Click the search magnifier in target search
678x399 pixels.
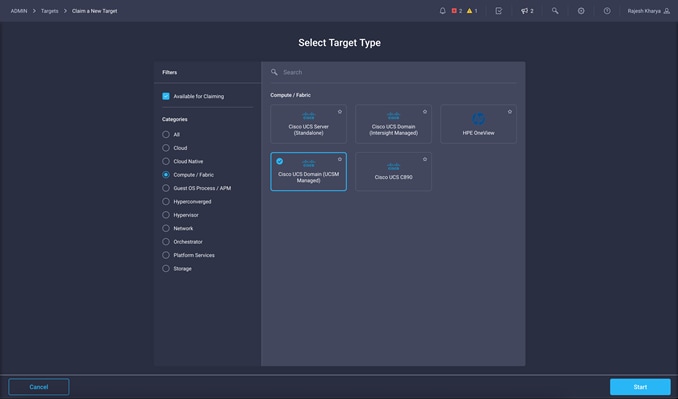274,72
